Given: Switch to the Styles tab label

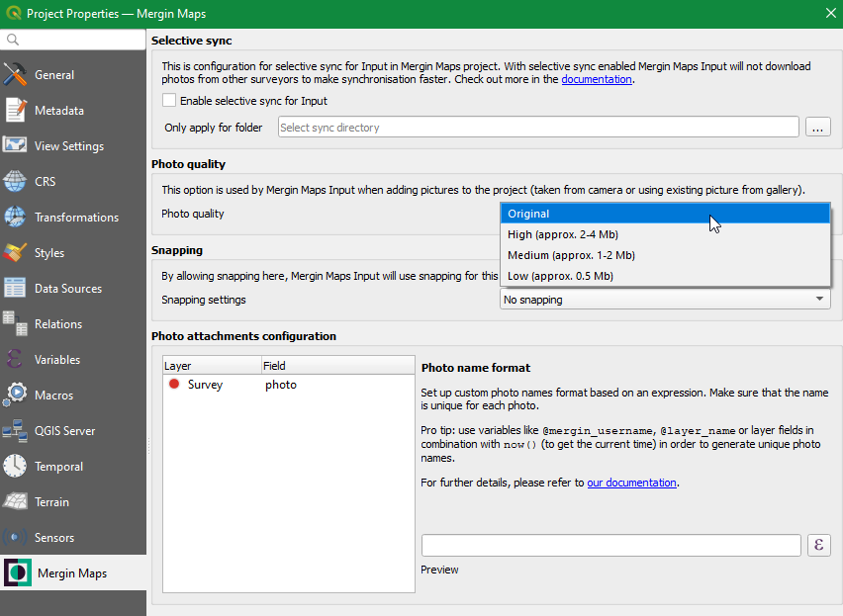Looking at the screenshot, I should click(49, 253).
